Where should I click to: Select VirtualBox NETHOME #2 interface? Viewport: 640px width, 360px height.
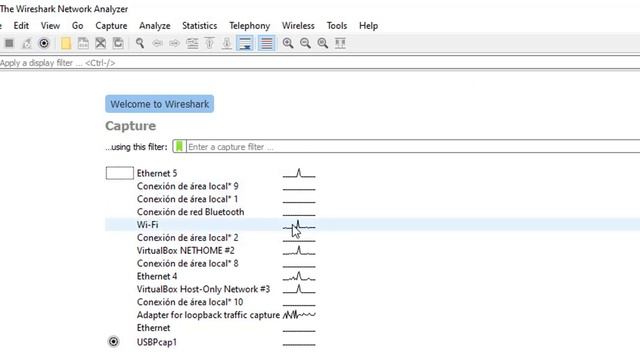[186, 251]
